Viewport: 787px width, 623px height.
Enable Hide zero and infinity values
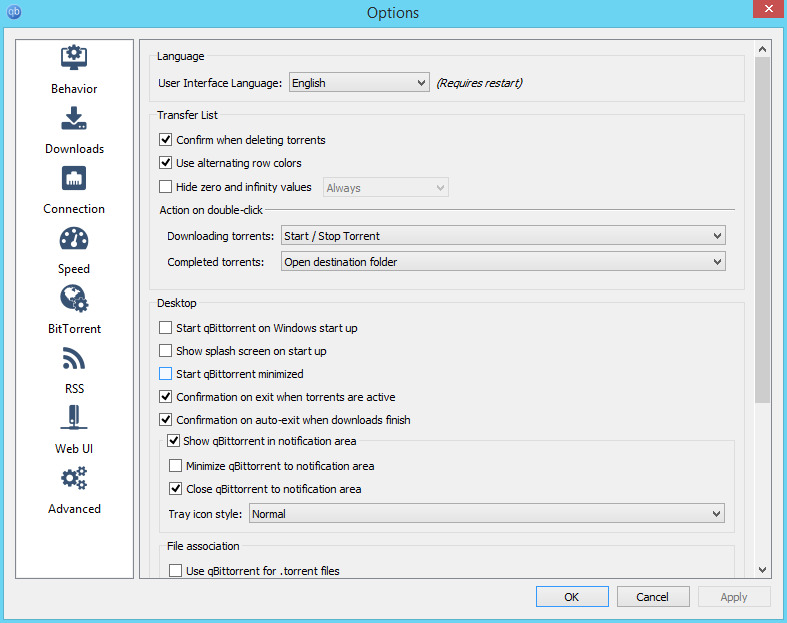click(166, 187)
